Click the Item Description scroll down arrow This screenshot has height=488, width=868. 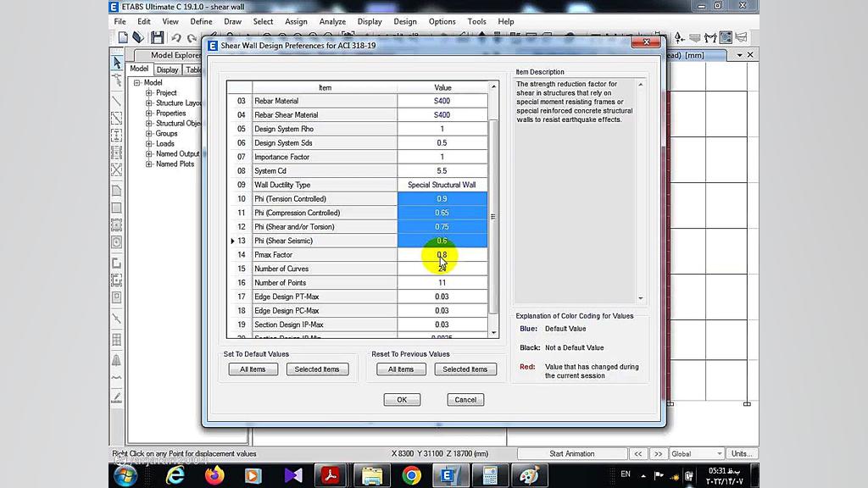pos(641,299)
